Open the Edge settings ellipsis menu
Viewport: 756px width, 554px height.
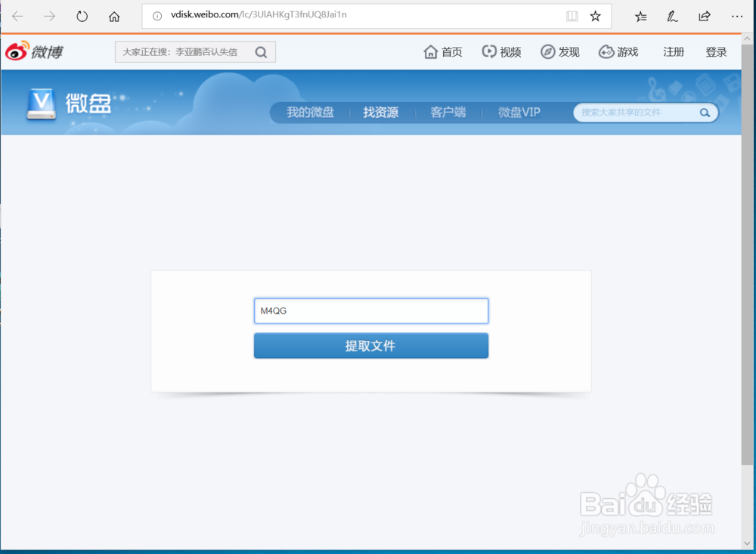pos(737,15)
